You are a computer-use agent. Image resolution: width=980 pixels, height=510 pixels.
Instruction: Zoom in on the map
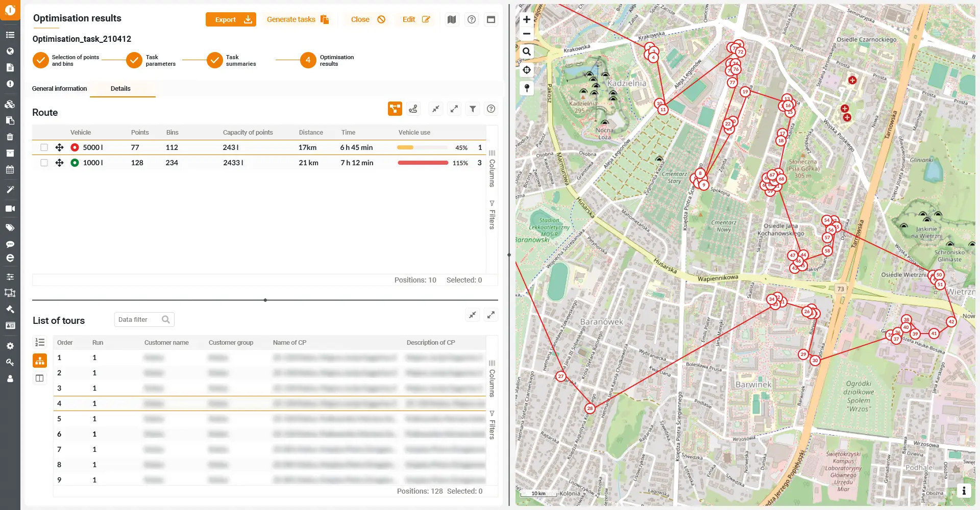click(527, 19)
